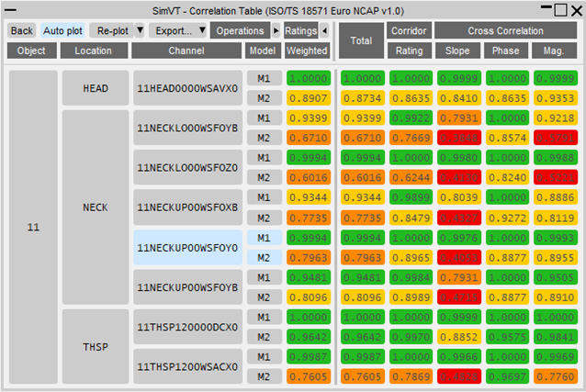This screenshot has height=392, width=586.
Task: Click slope value 0.8039
Action: [459, 197]
